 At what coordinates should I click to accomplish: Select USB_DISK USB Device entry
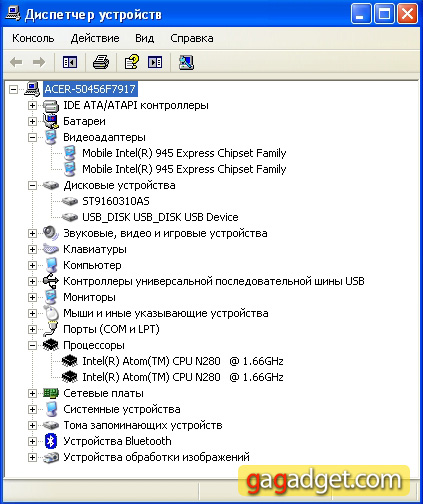click(160, 217)
